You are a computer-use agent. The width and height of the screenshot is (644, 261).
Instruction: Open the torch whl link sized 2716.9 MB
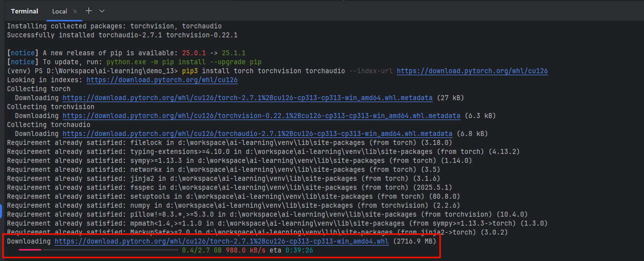tap(221, 242)
